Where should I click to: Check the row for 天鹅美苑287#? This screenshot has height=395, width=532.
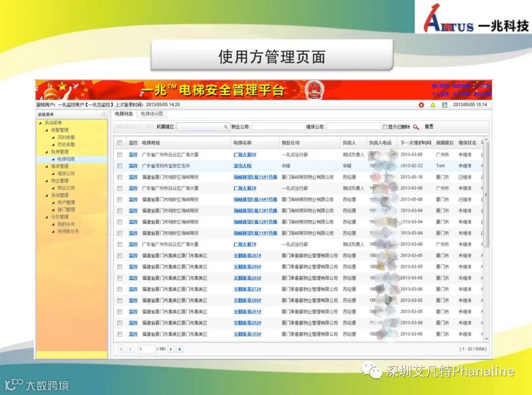point(119,256)
